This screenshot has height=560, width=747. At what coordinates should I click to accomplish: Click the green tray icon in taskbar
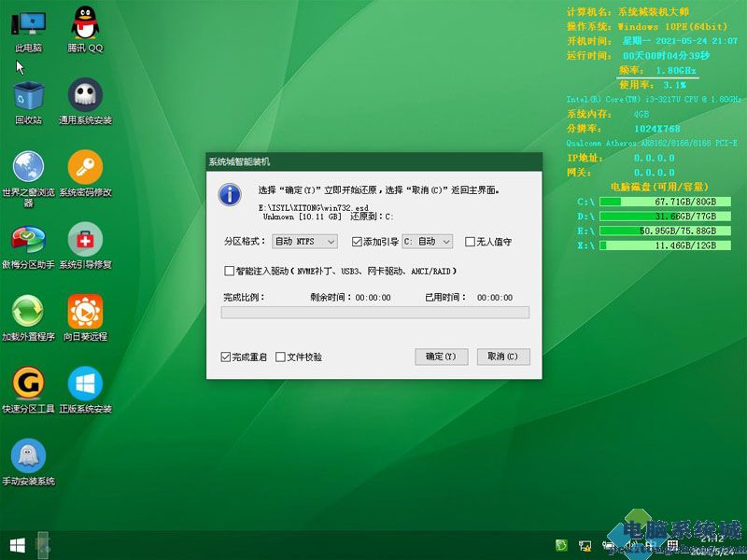562,546
